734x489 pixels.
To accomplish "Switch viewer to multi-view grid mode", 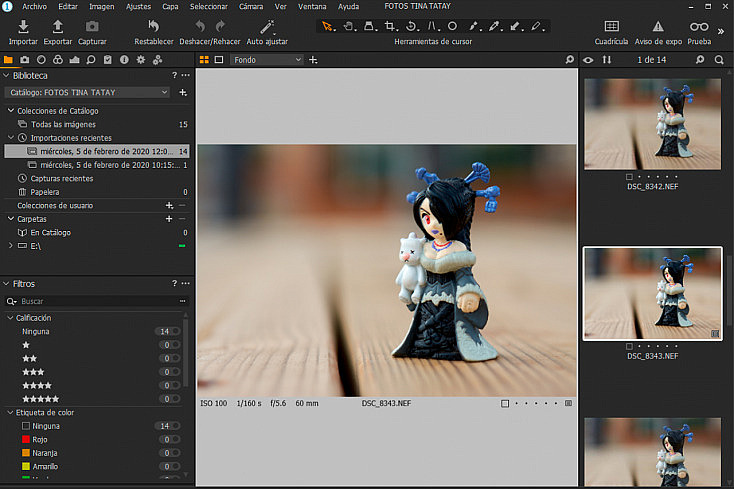I will coord(204,59).
